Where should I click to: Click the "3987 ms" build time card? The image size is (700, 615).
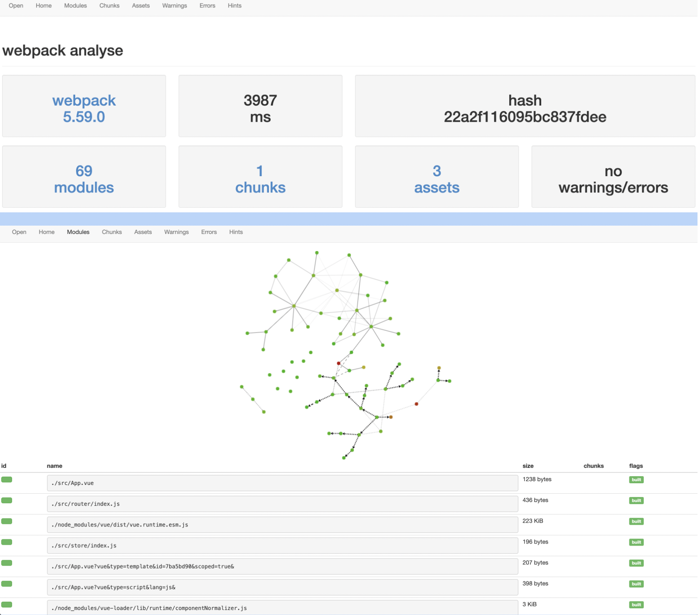tap(260, 106)
